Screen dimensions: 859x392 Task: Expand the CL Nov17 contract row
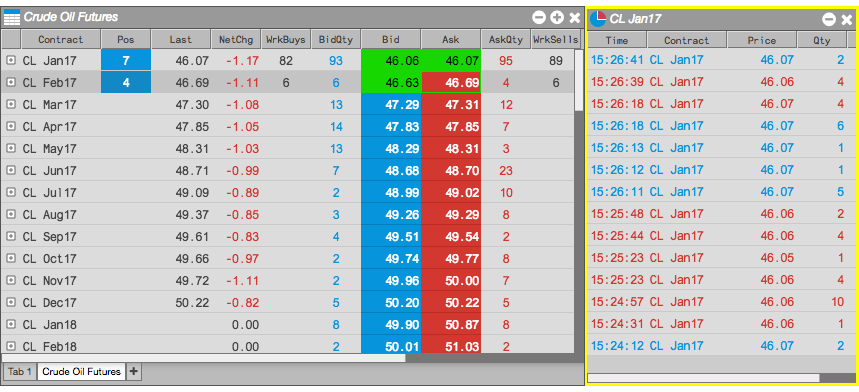pyautogui.click(x=10, y=280)
